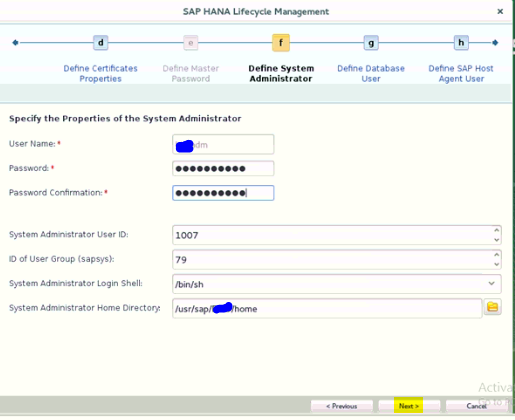Jump to step g marker
Viewport: 515px width, 420px height.
coord(371,43)
